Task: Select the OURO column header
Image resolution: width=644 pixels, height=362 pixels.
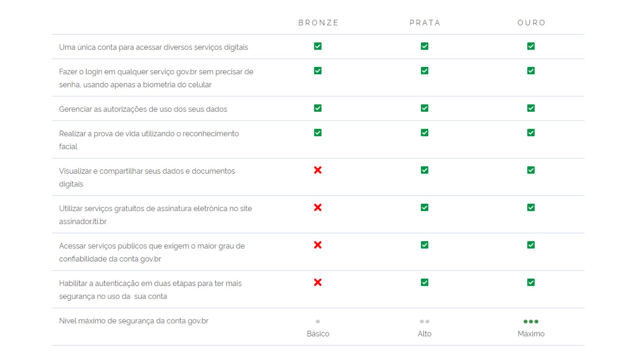Action: [531, 23]
